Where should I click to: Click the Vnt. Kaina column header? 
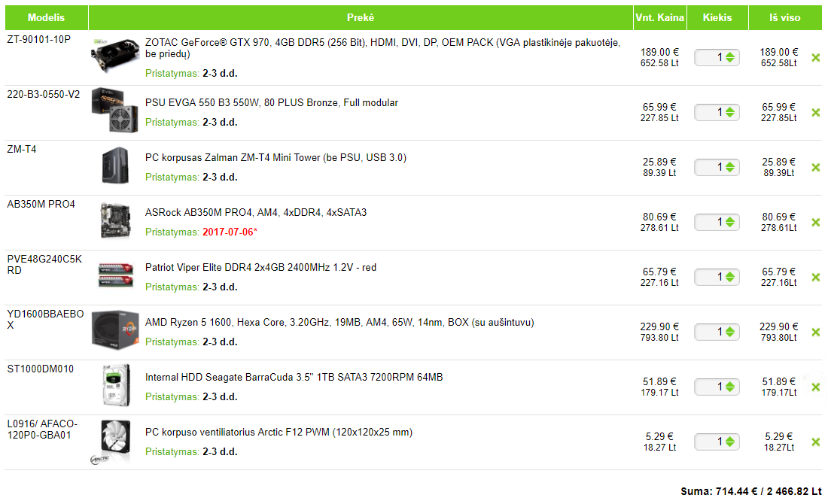[659, 17]
